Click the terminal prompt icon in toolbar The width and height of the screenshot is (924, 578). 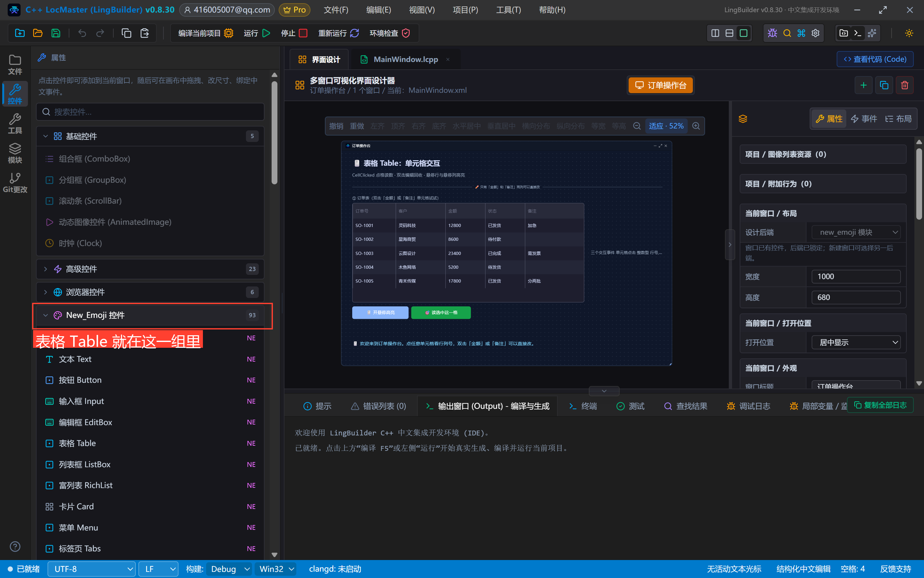coord(858,33)
